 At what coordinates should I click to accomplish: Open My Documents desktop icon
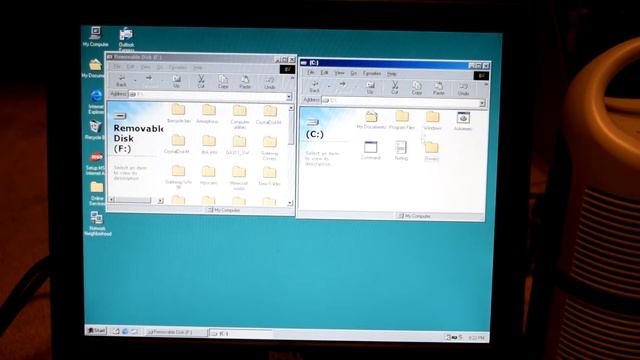click(95, 68)
